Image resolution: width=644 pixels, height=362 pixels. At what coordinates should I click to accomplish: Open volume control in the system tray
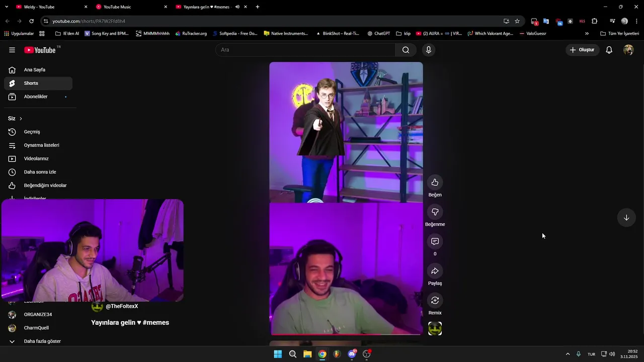[x=612, y=354]
